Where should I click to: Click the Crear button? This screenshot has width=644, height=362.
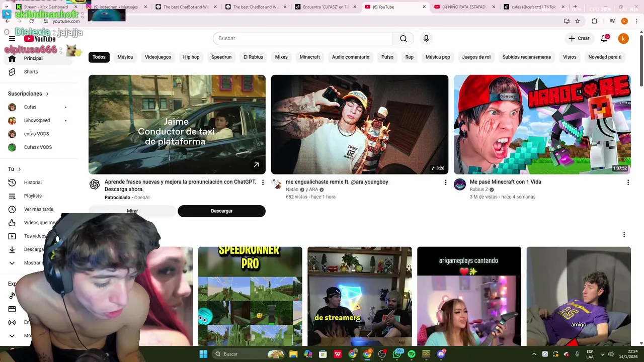[x=579, y=39]
